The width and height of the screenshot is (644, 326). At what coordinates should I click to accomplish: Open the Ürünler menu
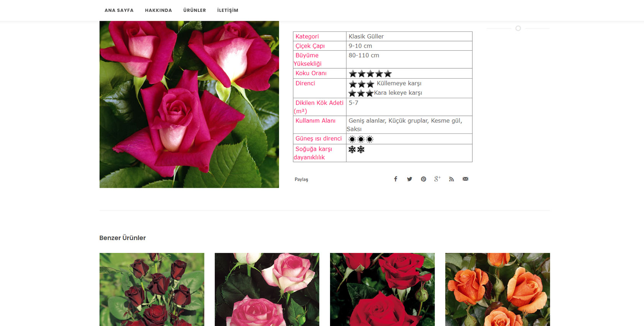coord(194,10)
